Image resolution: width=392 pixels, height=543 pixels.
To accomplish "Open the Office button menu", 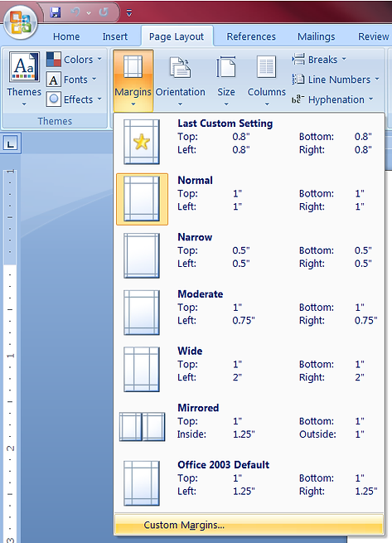I will click(x=20, y=22).
